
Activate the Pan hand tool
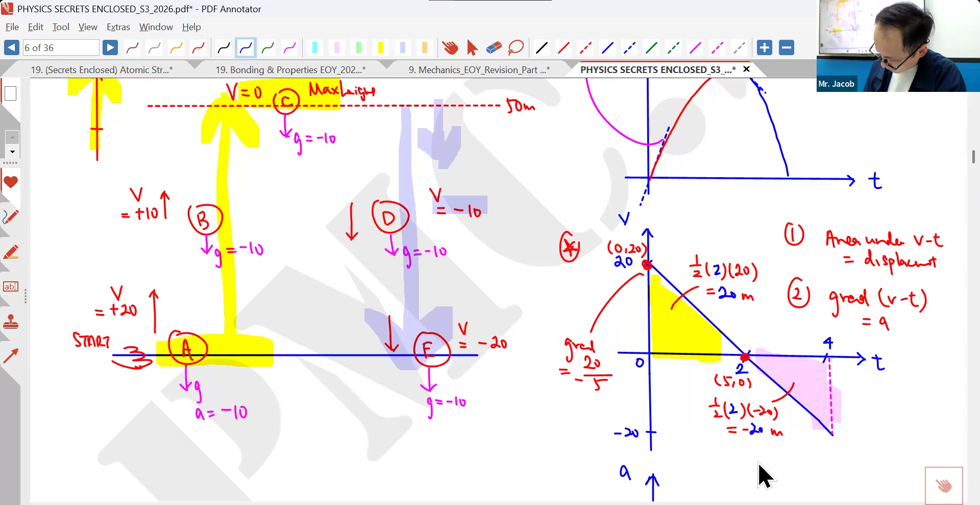[x=450, y=48]
